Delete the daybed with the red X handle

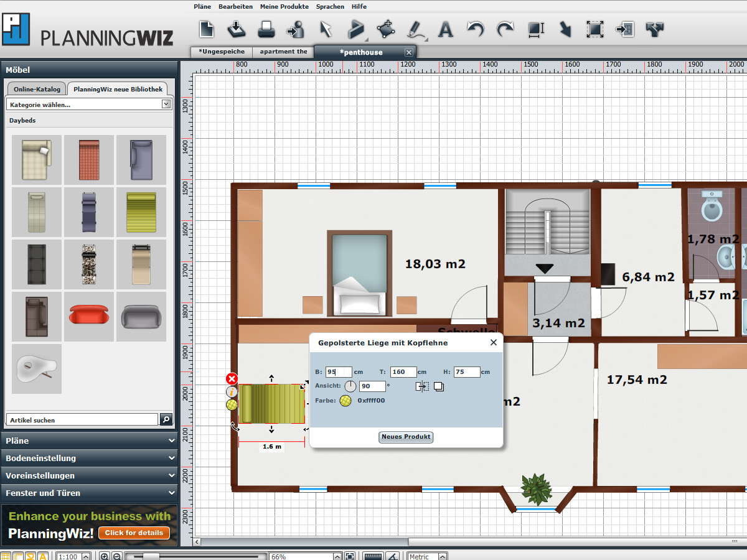tap(232, 379)
